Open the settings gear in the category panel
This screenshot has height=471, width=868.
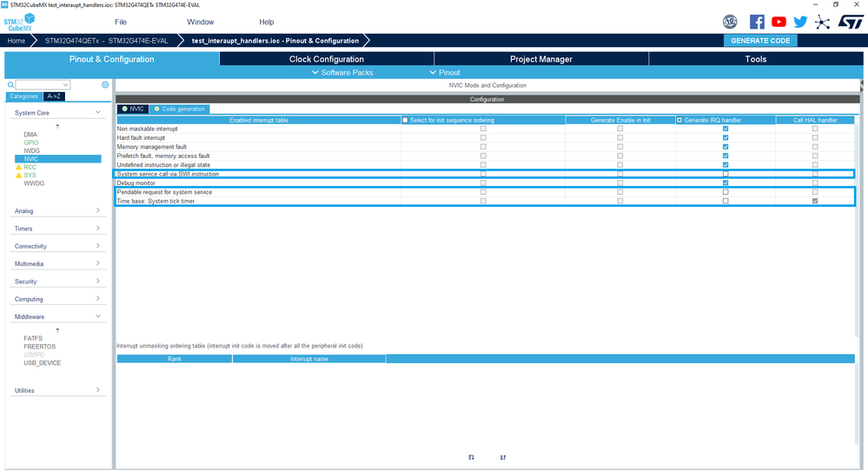coord(105,84)
